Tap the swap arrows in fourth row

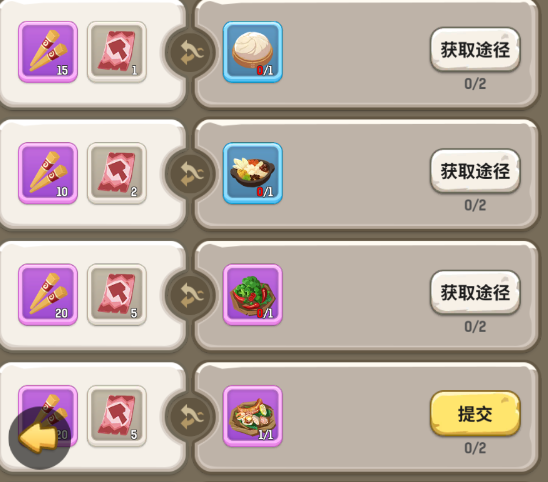191,416
